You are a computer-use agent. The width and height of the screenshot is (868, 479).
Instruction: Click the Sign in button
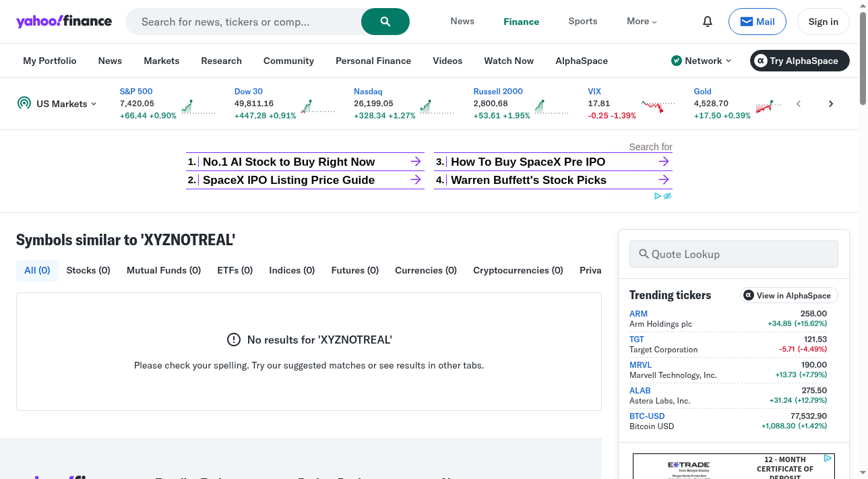coord(823,22)
